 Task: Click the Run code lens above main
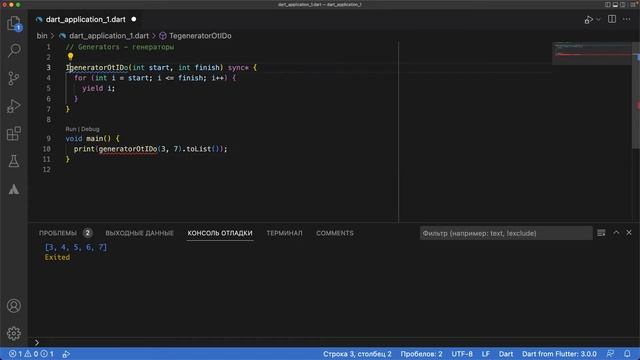[71, 129]
